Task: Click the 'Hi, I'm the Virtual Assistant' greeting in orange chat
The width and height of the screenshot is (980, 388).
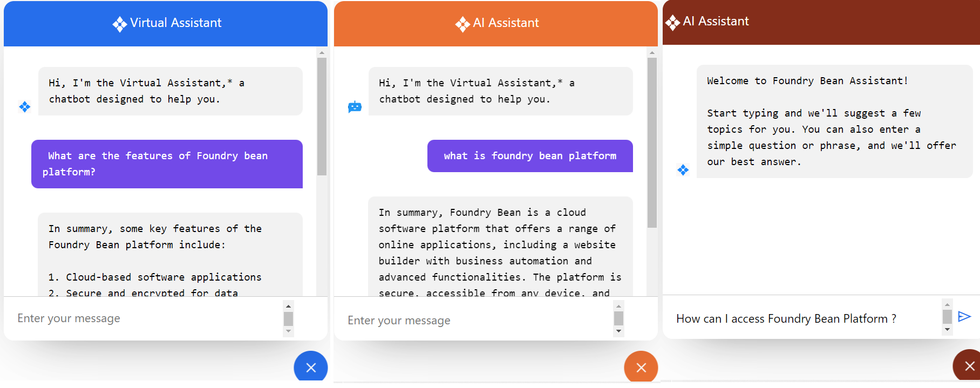Action: pyautogui.click(x=500, y=91)
